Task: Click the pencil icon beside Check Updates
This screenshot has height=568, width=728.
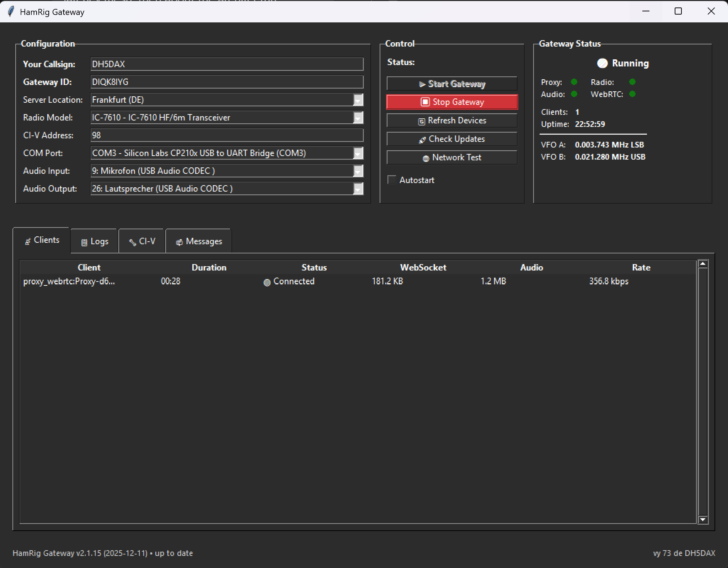Action: click(423, 140)
